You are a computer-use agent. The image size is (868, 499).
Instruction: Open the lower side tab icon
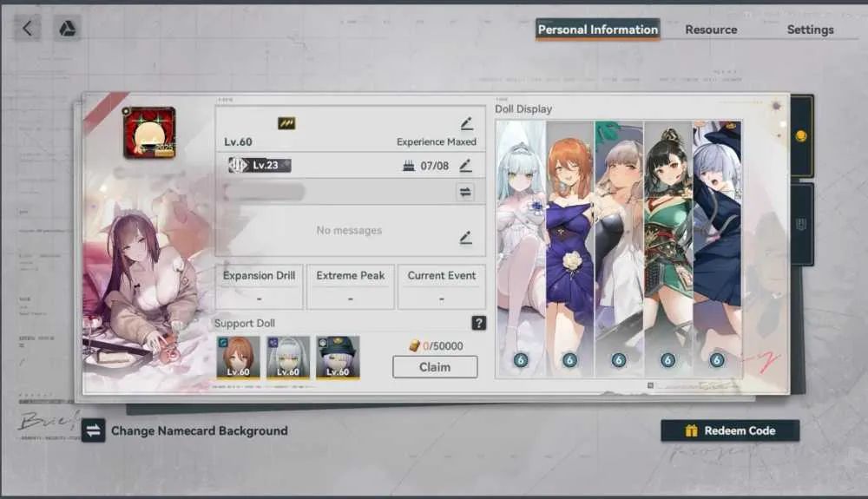[x=801, y=225]
